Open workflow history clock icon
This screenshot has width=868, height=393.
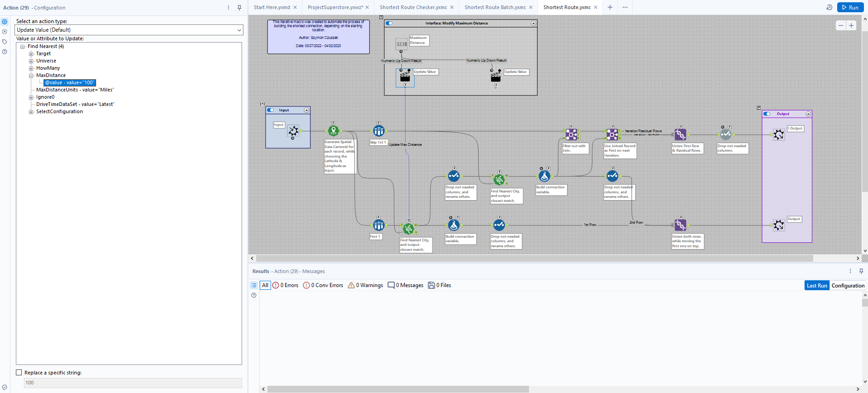click(829, 7)
